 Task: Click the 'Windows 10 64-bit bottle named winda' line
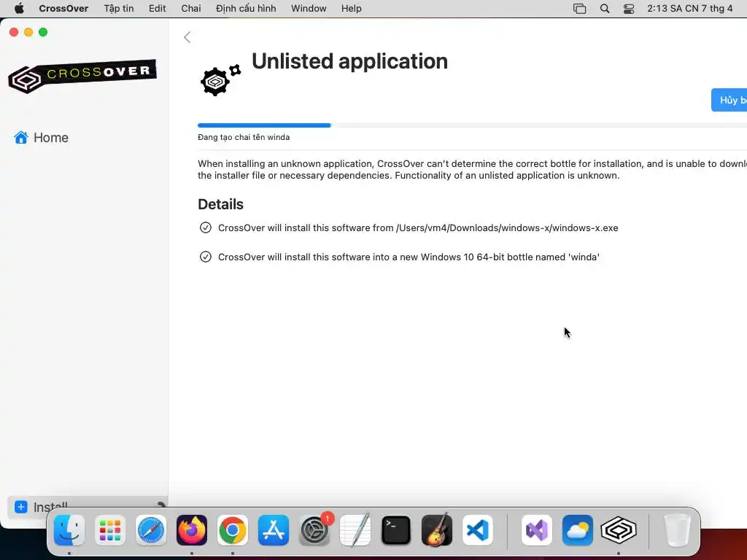pos(409,257)
